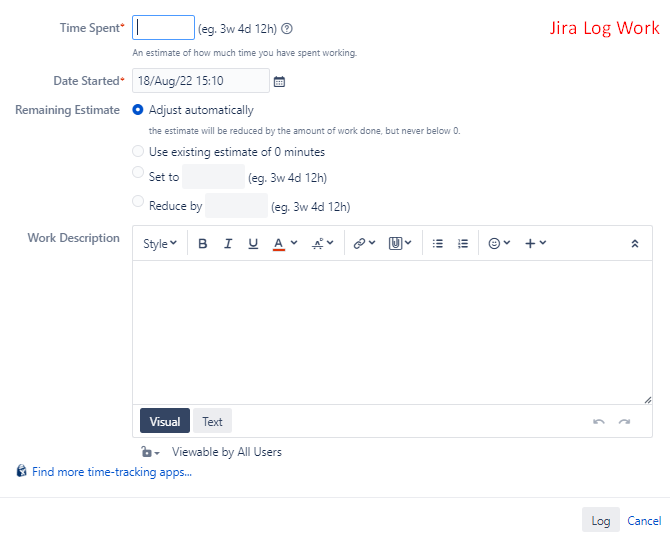Click the Work Description resize handle
This screenshot has height=537, width=670.
[x=648, y=400]
